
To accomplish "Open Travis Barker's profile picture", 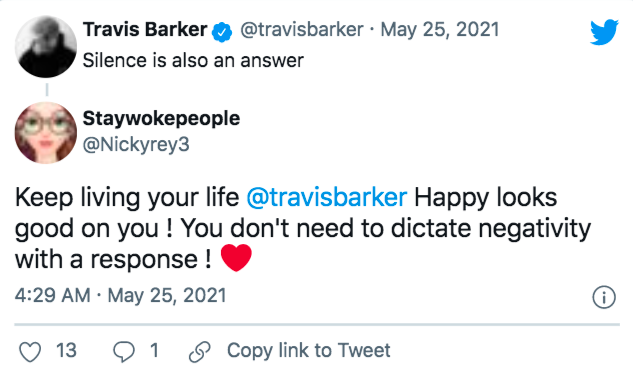I will pyautogui.click(x=46, y=46).
